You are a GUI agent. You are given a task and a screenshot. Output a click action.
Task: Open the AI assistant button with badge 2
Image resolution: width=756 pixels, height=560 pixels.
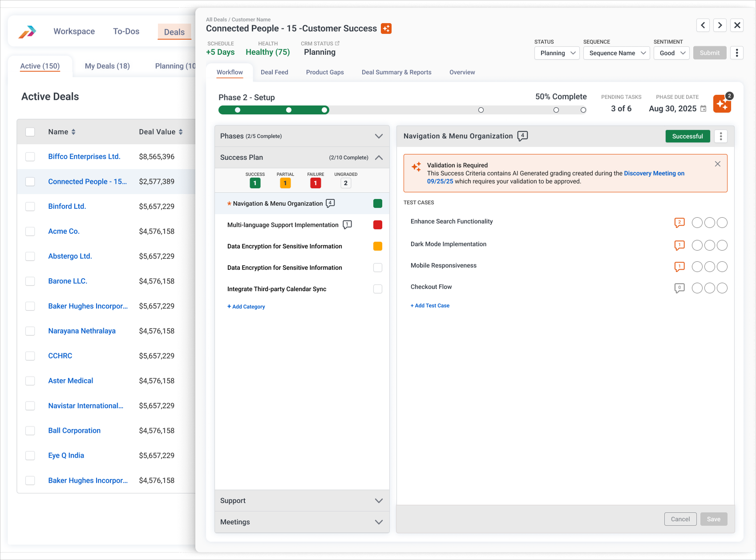click(x=722, y=104)
